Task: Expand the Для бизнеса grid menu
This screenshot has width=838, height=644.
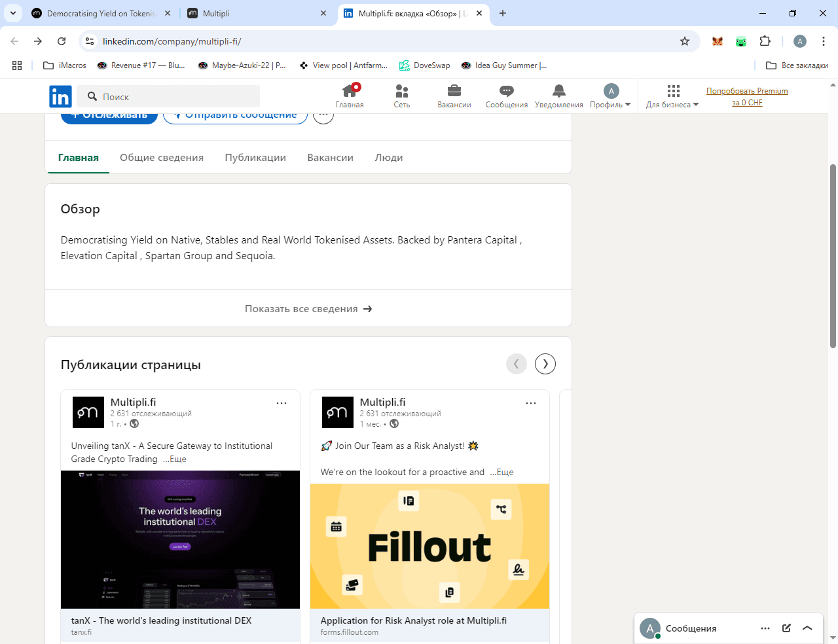Action: (672, 96)
